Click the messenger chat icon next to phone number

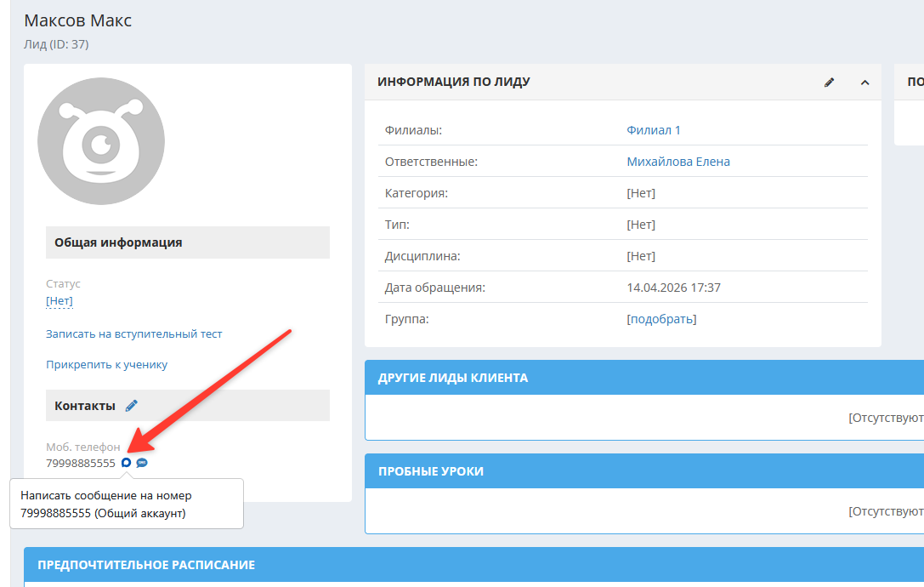pos(126,463)
